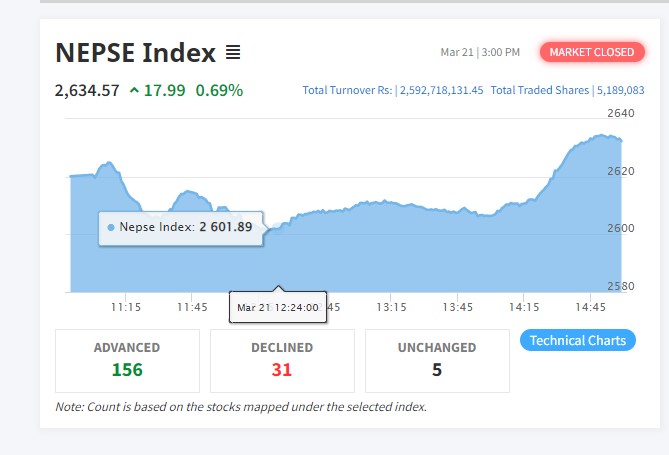Click Total Traded Shares value 5,189,083

(620, 90)
